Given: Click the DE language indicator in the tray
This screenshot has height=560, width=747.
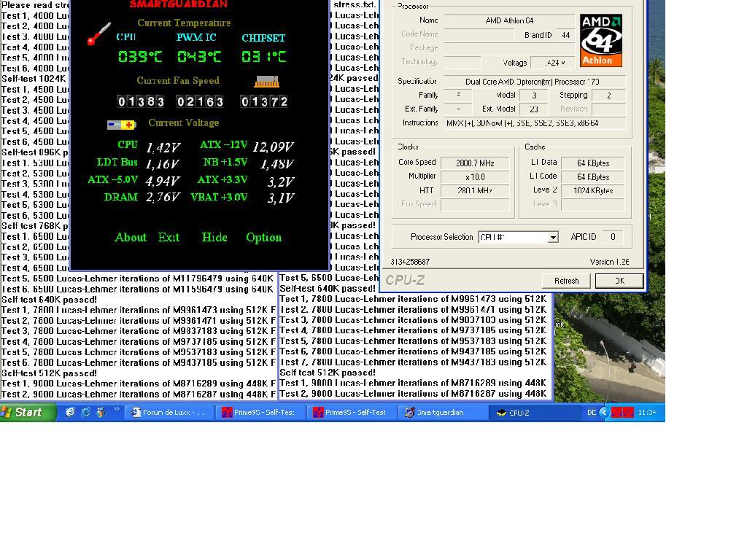Looking at the screenshot, I should pos(591,413).
